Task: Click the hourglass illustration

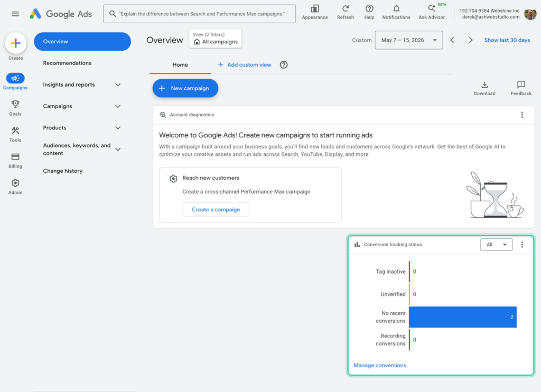Action: click(x=496, y=200)
